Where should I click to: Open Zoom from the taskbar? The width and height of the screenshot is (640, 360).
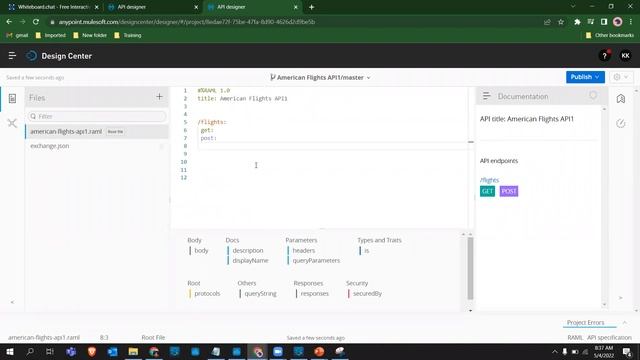coord(278,351)
